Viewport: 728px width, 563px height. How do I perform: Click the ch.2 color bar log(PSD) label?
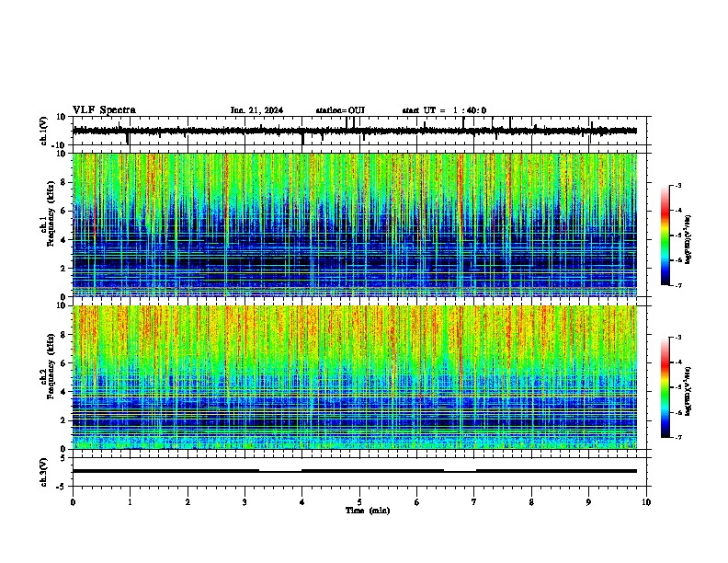688,391
